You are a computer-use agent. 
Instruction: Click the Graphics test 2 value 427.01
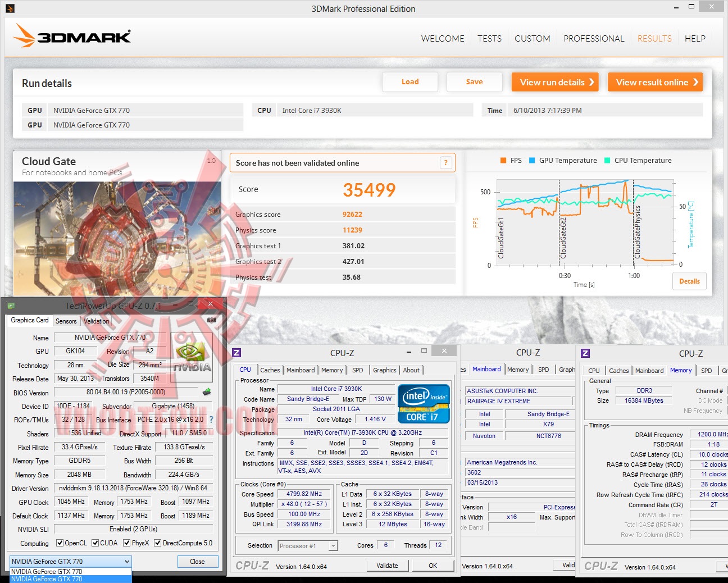click(x=353, y=262)
